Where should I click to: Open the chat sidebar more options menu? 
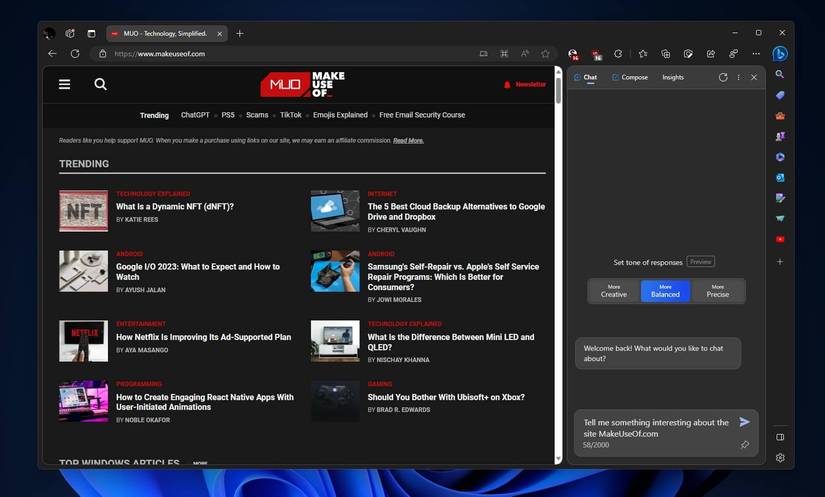(738, 77)
